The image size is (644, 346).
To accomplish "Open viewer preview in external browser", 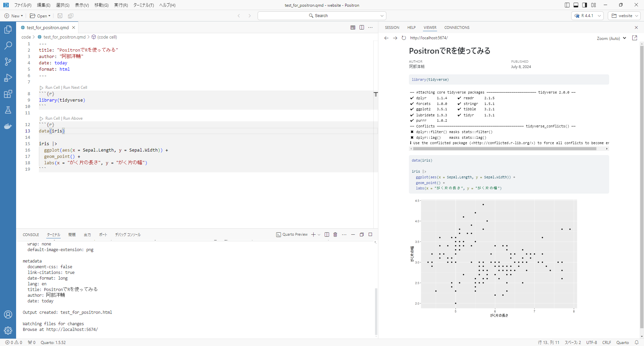I will point(634,38).
